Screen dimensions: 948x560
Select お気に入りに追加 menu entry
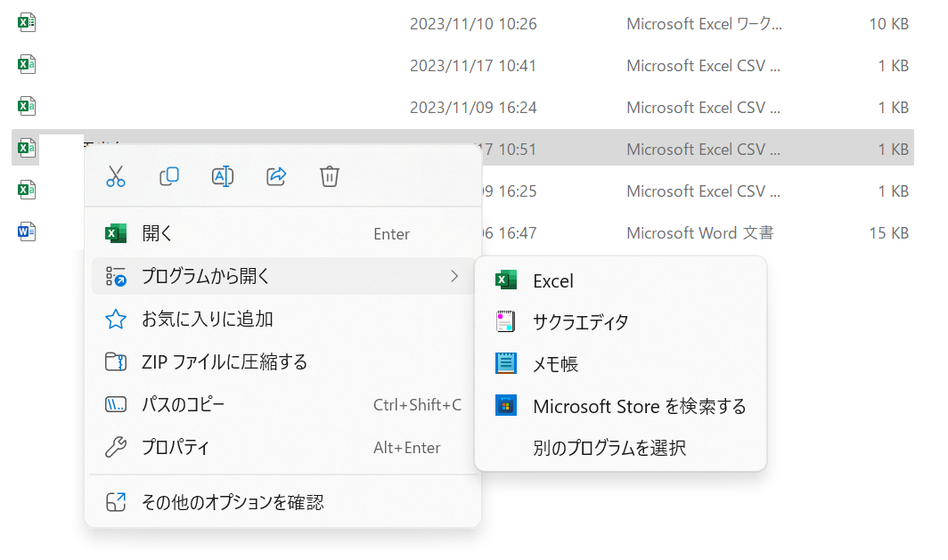coord(283,319)
